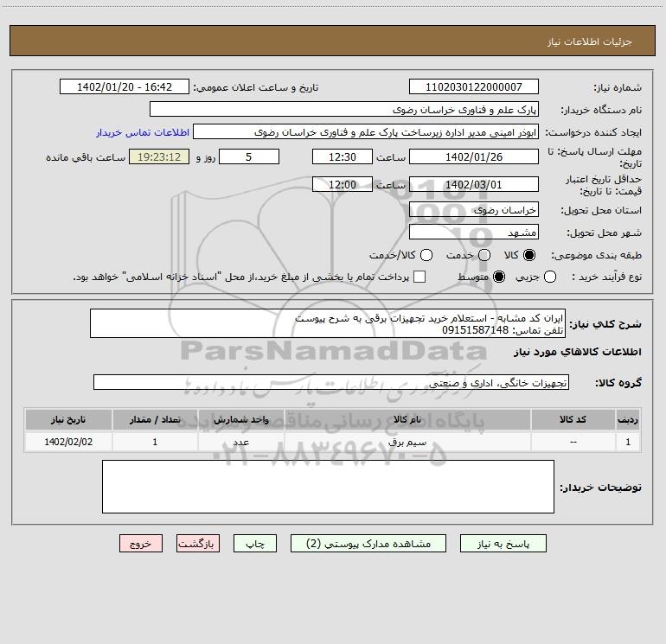Click the شماره نیاز field 1102030122000007
The height and width of the screenshot is (644, 666).
(474, 86)
